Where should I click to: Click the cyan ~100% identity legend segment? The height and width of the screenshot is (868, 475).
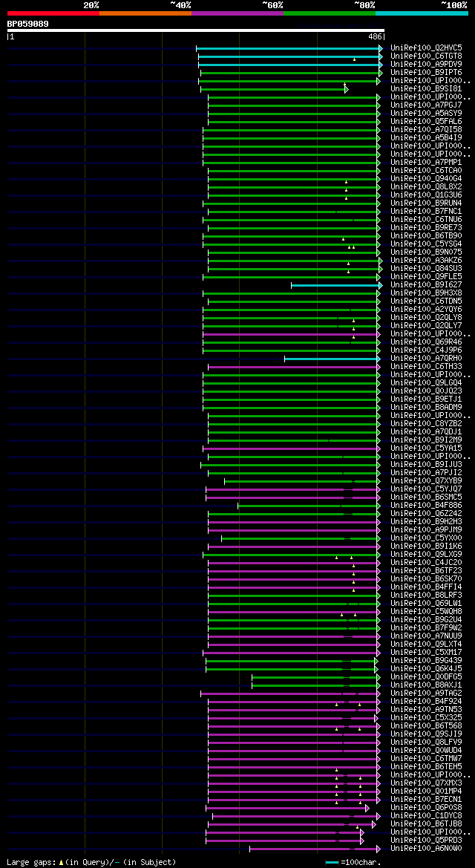pyautogui.click(x=422, y=13)
